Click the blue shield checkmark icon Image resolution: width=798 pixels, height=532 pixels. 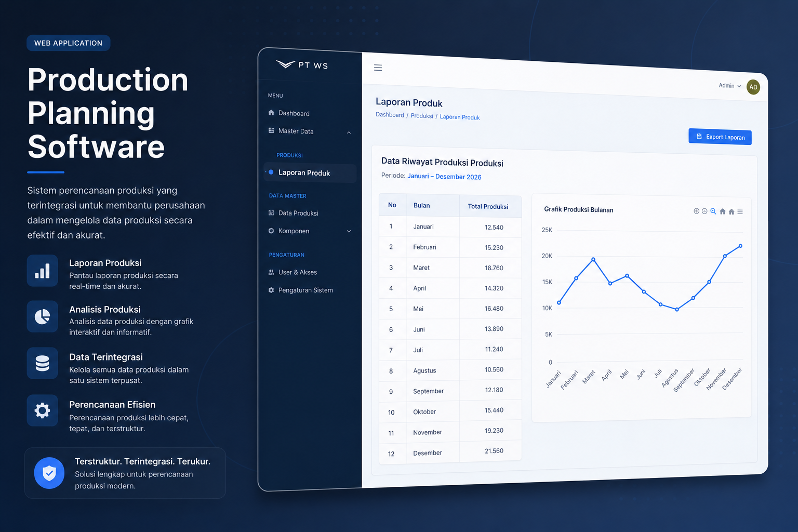pos(49,473)
